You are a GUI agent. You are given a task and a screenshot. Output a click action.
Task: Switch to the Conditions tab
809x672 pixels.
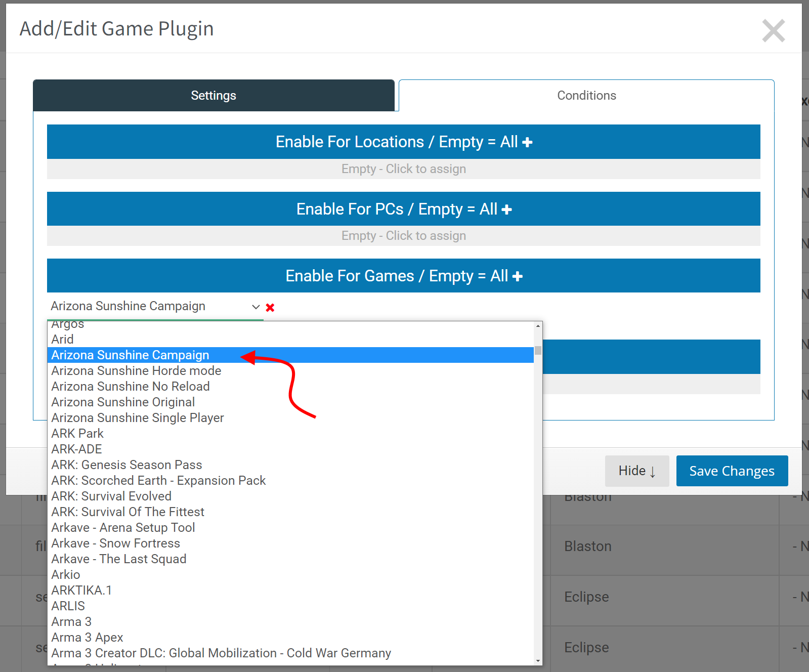586,95
